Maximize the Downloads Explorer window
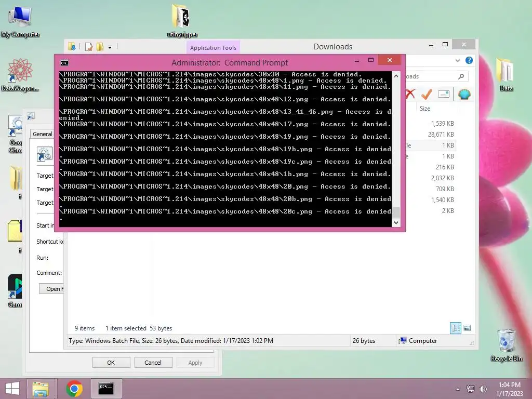532x399 pixels. tap(445, 45)
